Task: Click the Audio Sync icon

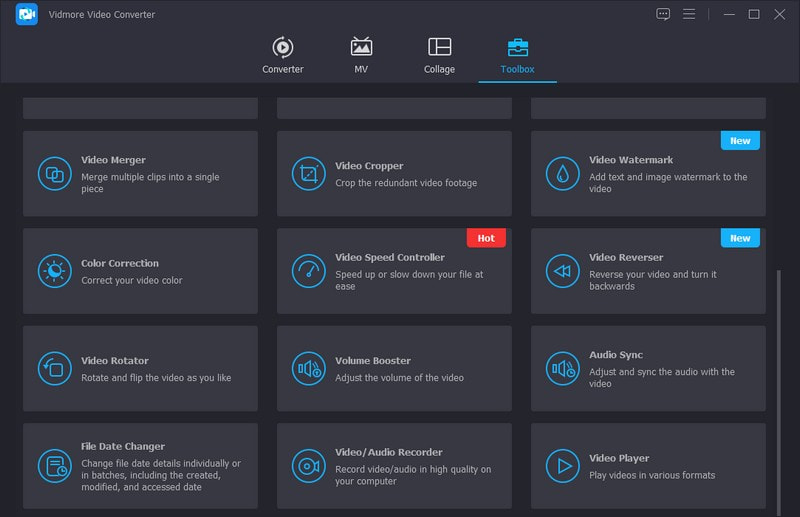Action: [x=562, y=368]
